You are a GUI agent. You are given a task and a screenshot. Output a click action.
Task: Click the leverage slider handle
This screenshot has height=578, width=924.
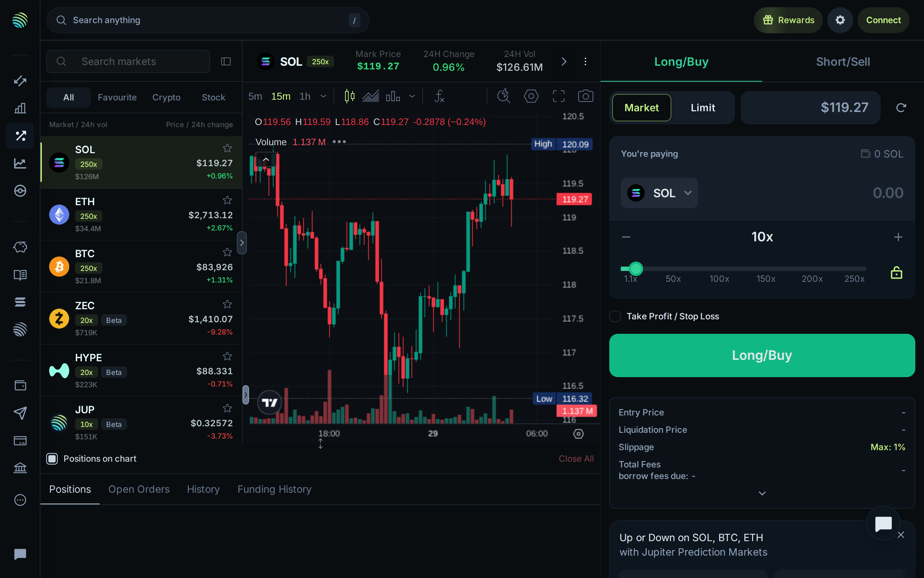pyautogui.click(x=636, y=269)
